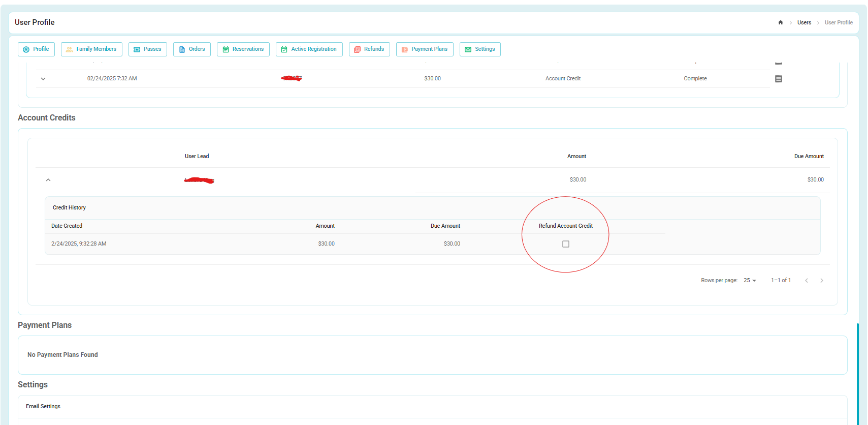This screenshot has width=868, height=425.
Task: Expand the 02/24/2025 order row
Action: tap(43, 79)
